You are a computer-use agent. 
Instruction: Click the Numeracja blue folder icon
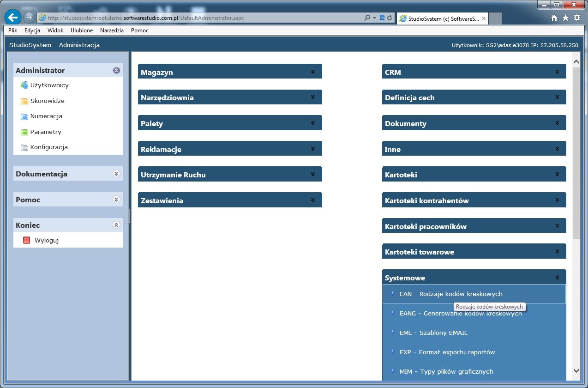pyautogui.click(x=24, y=116)
